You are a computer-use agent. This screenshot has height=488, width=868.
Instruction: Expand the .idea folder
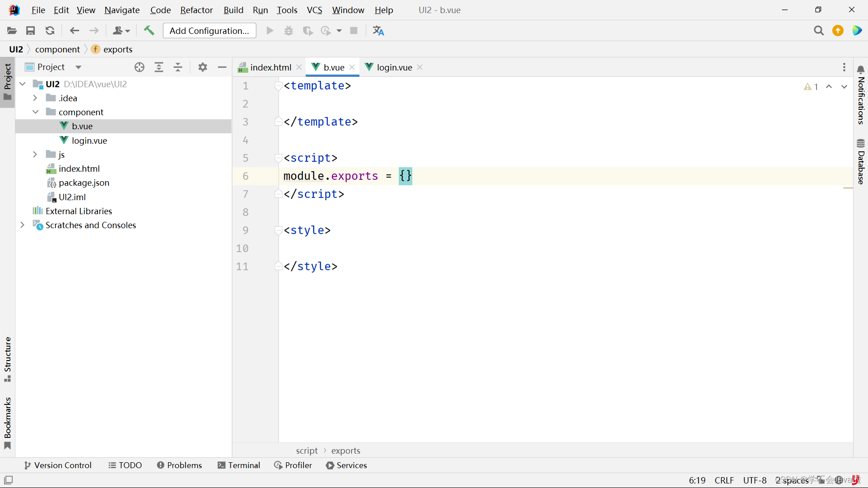[35, 98]
